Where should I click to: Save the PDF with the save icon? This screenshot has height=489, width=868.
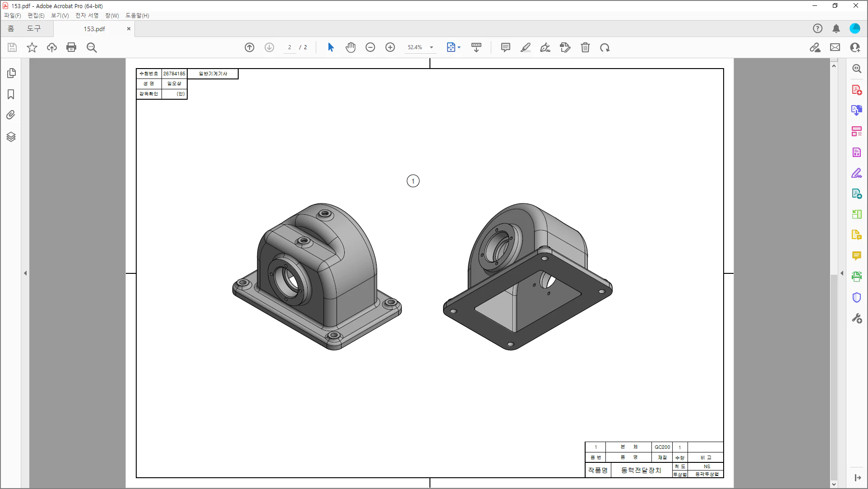pyautogui.click(x=12, y=47)
